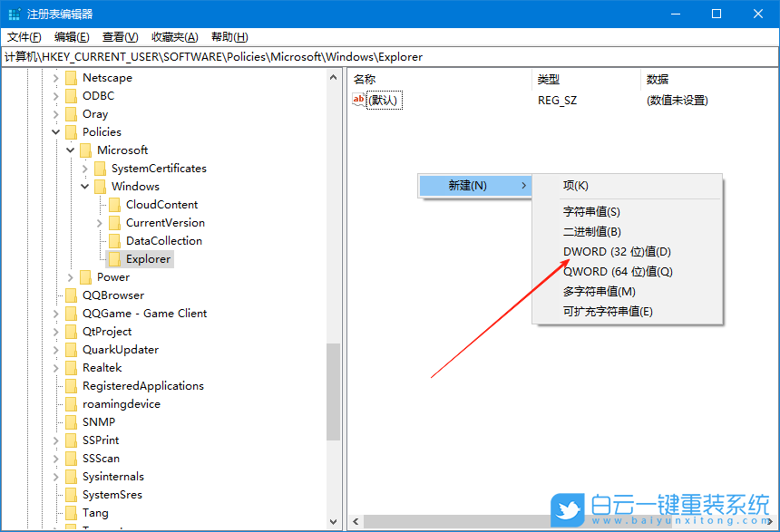780x532 pixels.
Task: Select the Realtek folder icon
Action: pyautogui.click(x=71, y=367)
